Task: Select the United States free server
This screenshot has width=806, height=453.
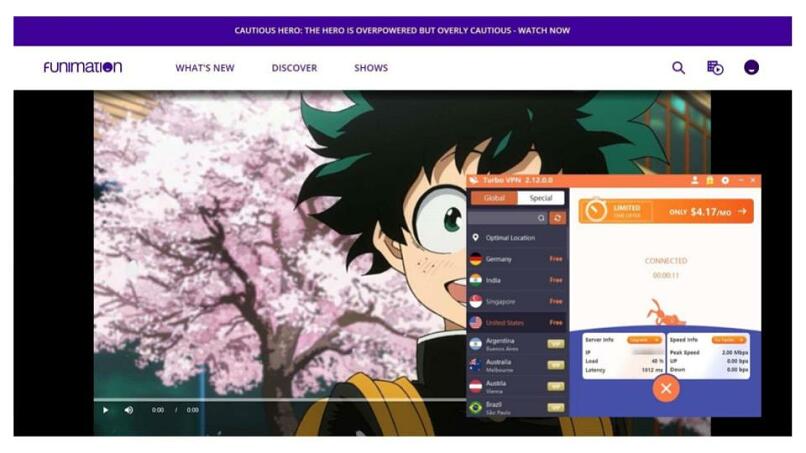Action: coord(517,322)
